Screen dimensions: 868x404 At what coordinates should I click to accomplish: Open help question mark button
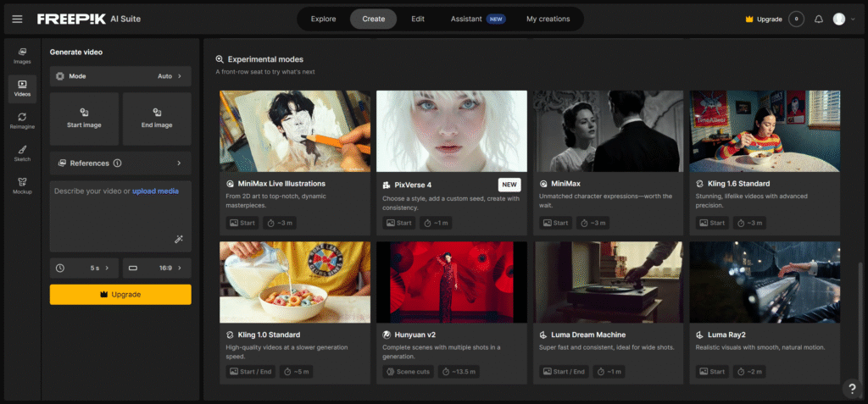click(x=853, y=388)
